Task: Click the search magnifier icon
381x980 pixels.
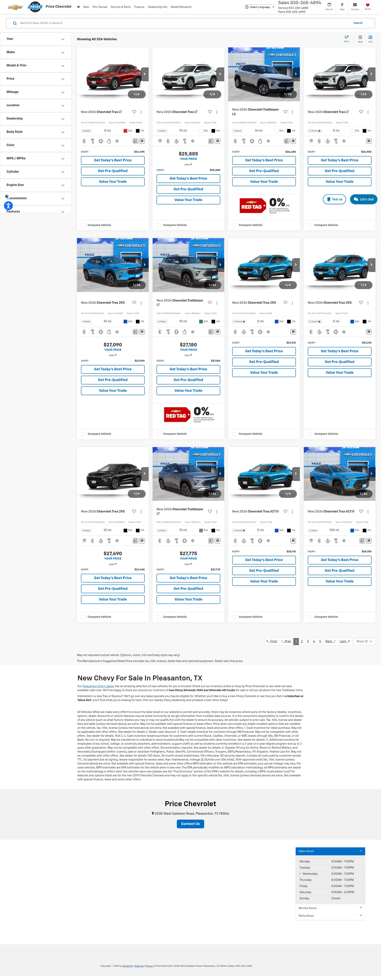Action: pos(15,23)
